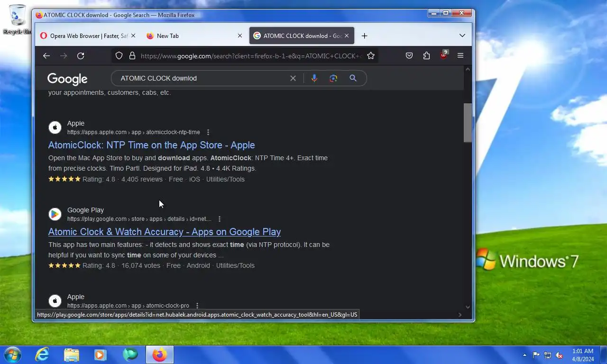Switch to the New Tab tab
Viewport: 607px width, 364px height.
[x=194, y=36]
